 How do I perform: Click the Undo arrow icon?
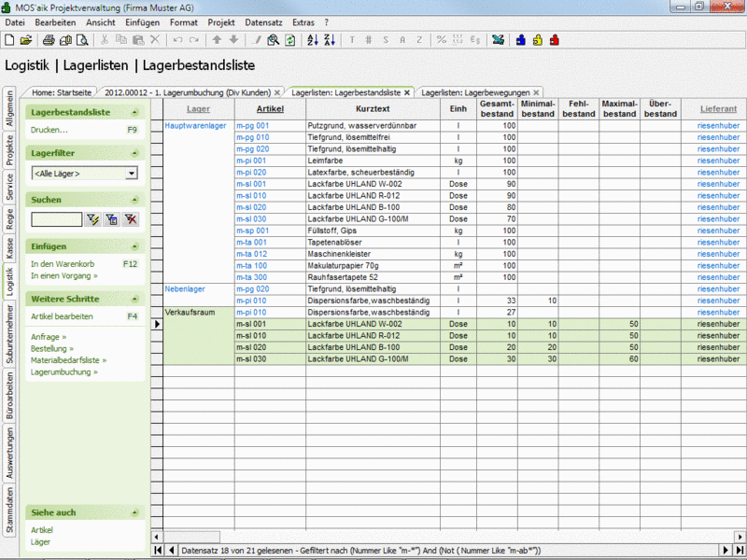[177, 40]
